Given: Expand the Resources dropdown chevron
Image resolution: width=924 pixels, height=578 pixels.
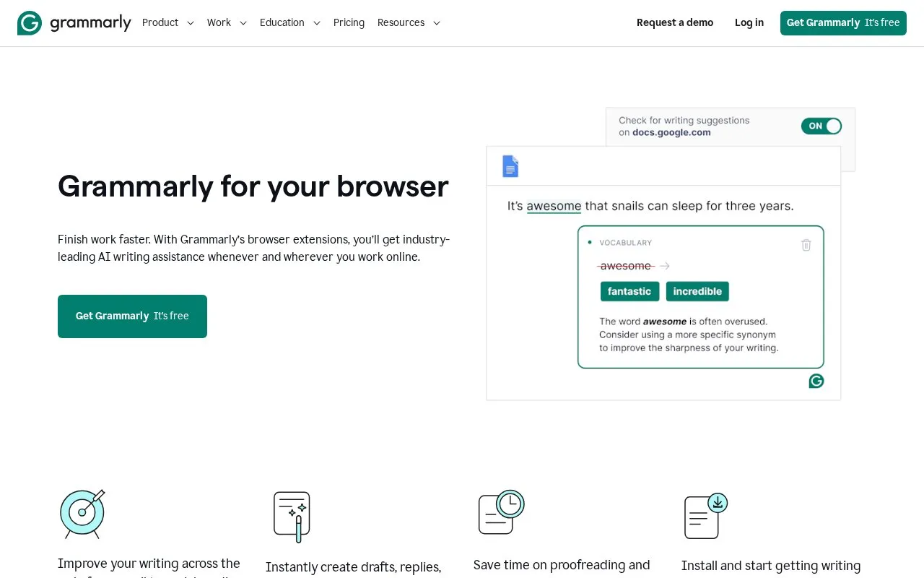Looking at the screenshot, I should [437, 23].
